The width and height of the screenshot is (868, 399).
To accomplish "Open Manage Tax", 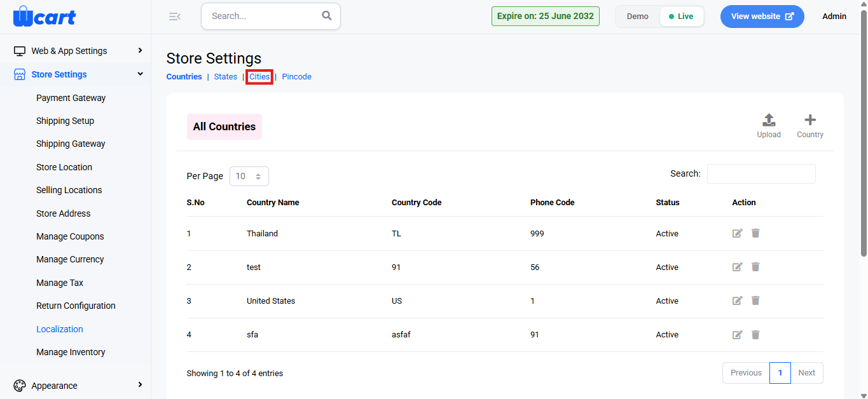I will point(60,283).
